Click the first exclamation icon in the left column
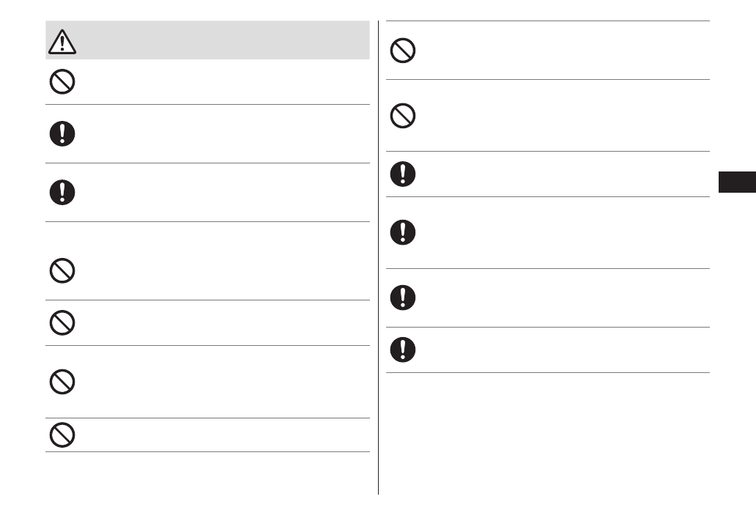This screenshot has height=532, width=756. [x=62, y=133]
